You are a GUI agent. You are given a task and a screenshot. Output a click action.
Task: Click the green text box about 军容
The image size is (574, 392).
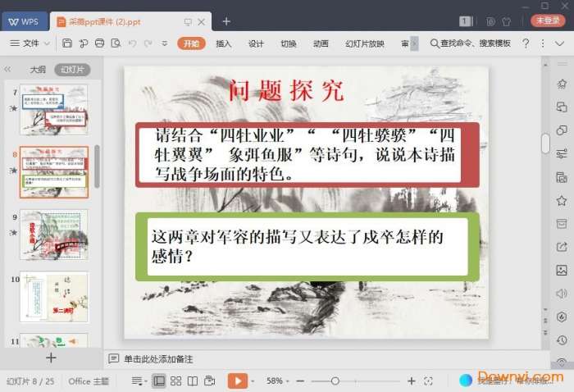pyautogui.click(x=307, y=246)
